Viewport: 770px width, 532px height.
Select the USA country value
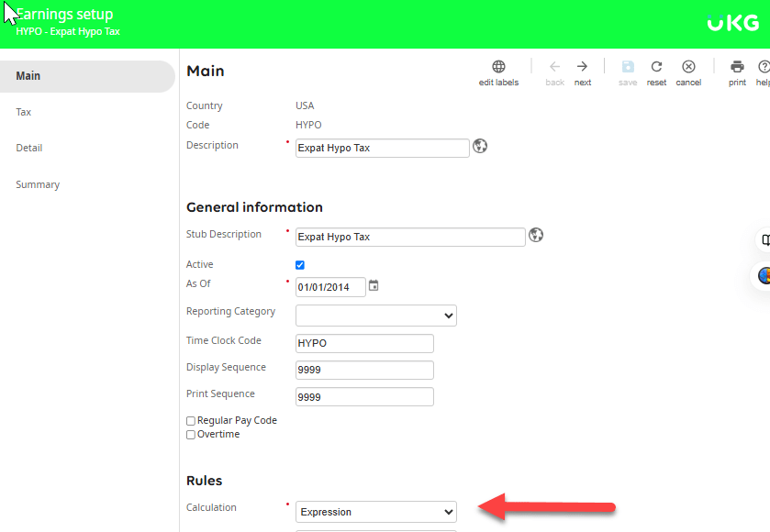tap(305, 105)
